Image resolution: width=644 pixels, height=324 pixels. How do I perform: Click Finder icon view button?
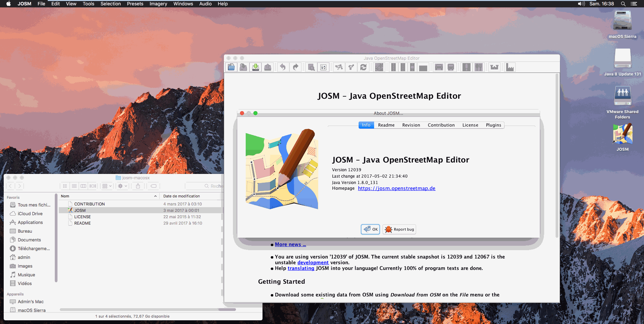coord(65,186)
